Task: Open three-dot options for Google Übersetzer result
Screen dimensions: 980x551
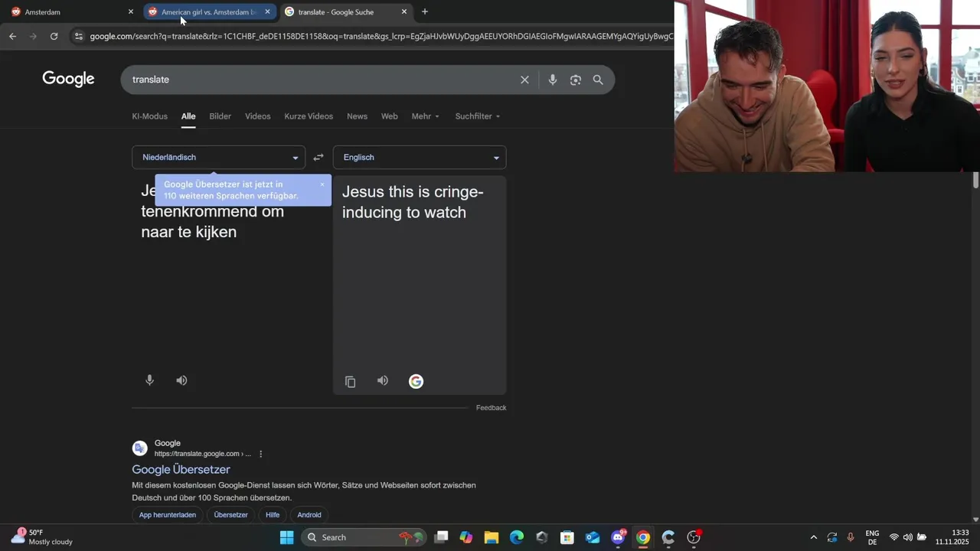Action: (260, 454)
